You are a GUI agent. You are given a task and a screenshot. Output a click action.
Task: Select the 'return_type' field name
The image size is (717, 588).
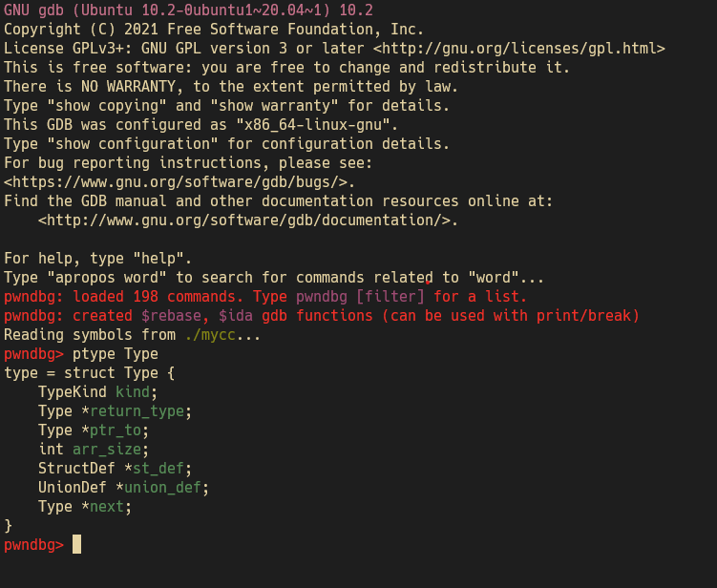[x=137, y=411]
